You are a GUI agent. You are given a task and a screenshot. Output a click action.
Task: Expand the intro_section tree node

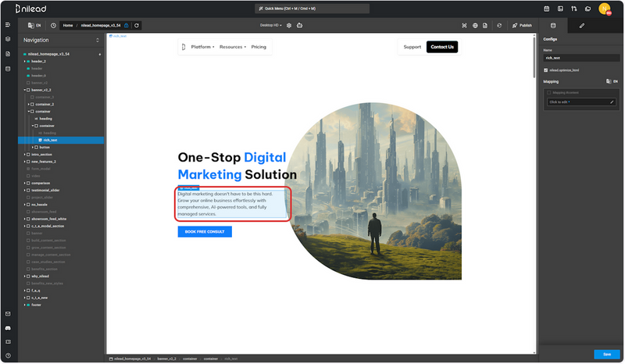(25, 155)
